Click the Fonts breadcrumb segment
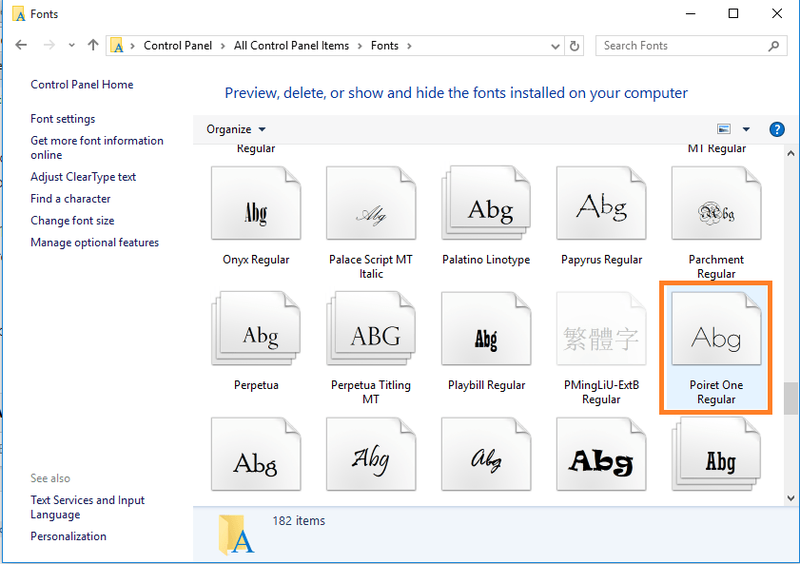This screenshot has height=564, width=800. tap(384, 46)
